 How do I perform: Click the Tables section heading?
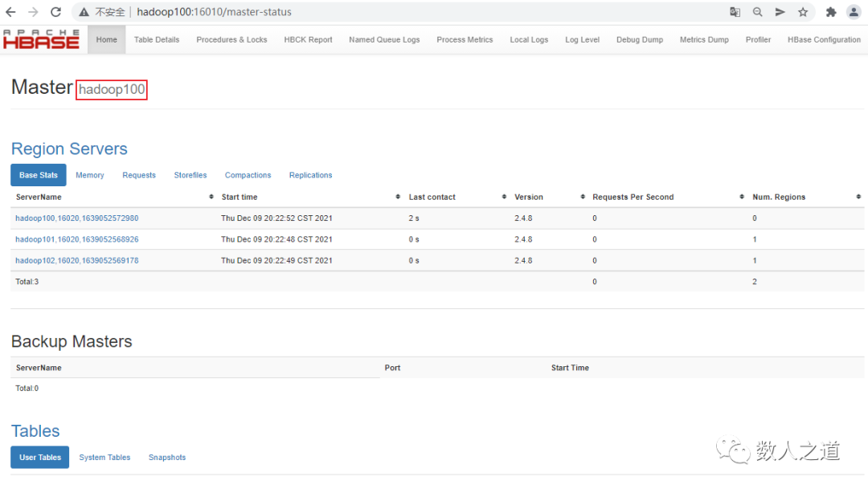point(35,431)
